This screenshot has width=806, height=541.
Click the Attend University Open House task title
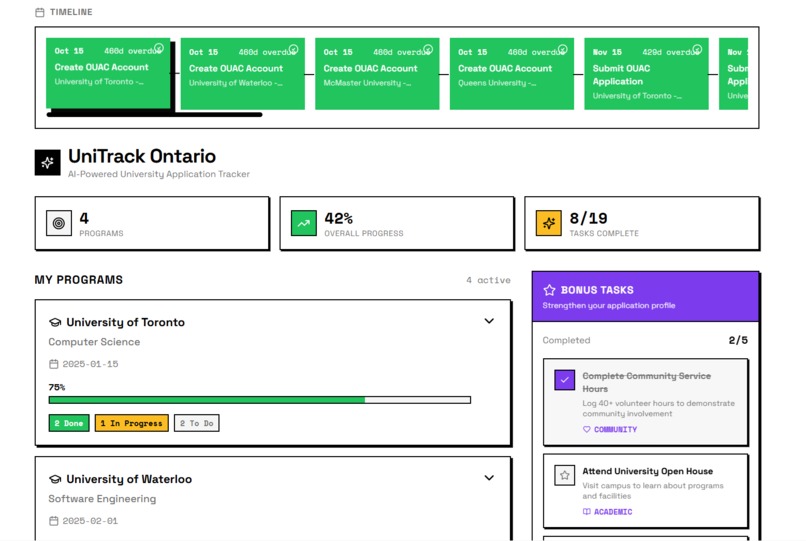(647, 471)
